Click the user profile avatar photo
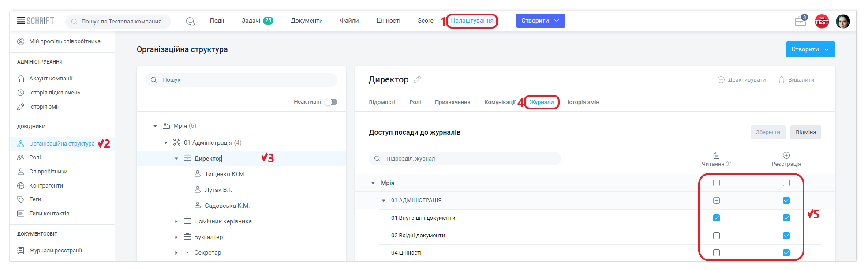This screenshot has width=868, height=270. pyautogui.click(x=843, y=21)
